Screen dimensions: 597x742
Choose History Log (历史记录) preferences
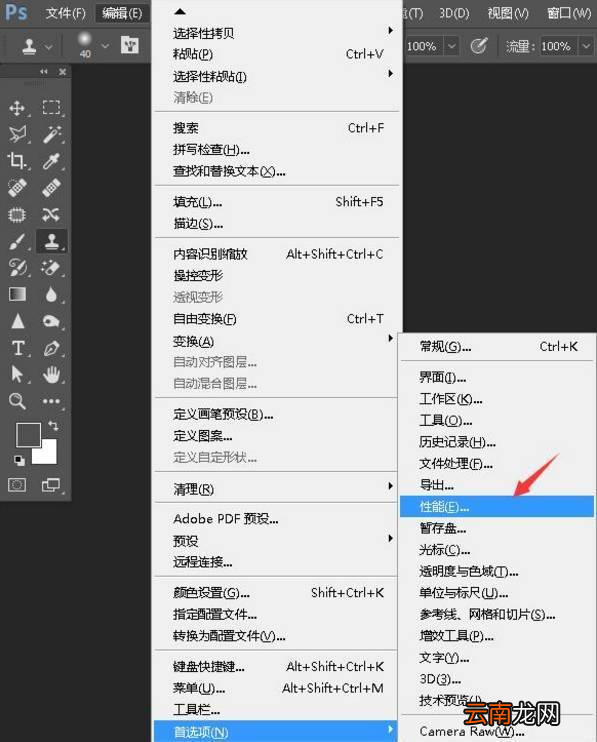[x=497, y=442]
